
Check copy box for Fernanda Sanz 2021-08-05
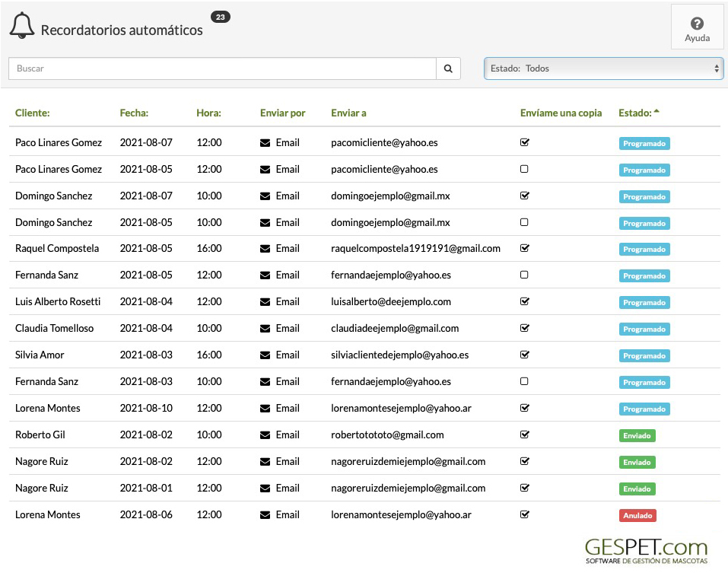point(524,275)
